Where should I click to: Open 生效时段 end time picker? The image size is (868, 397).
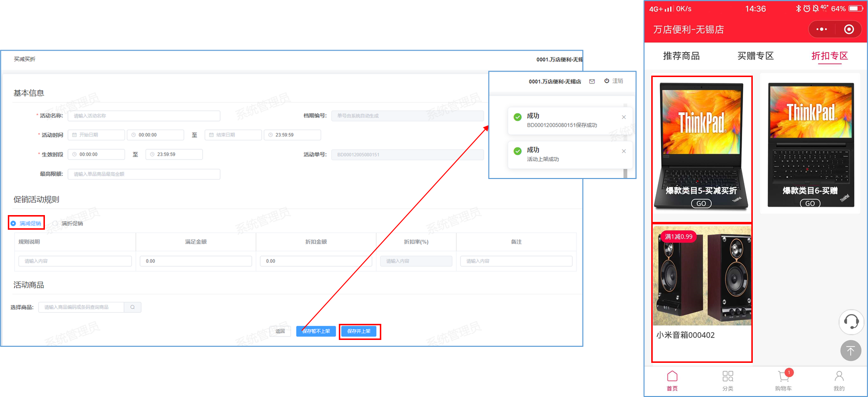tap(174, 155)
